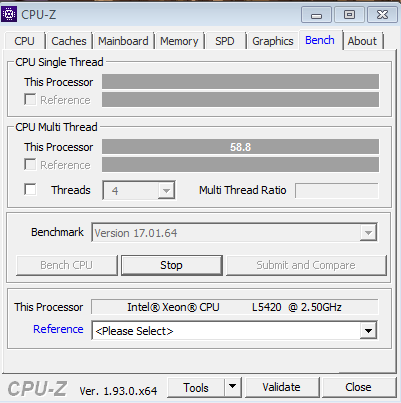Maximize the CPU-Z window
This screenshot has height=403, width=401.
pos(349,15)
